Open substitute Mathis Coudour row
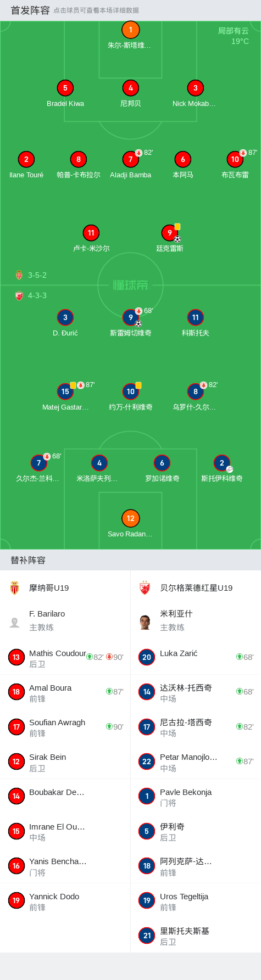This screenshot has width=261, height=980. [65, 657]
